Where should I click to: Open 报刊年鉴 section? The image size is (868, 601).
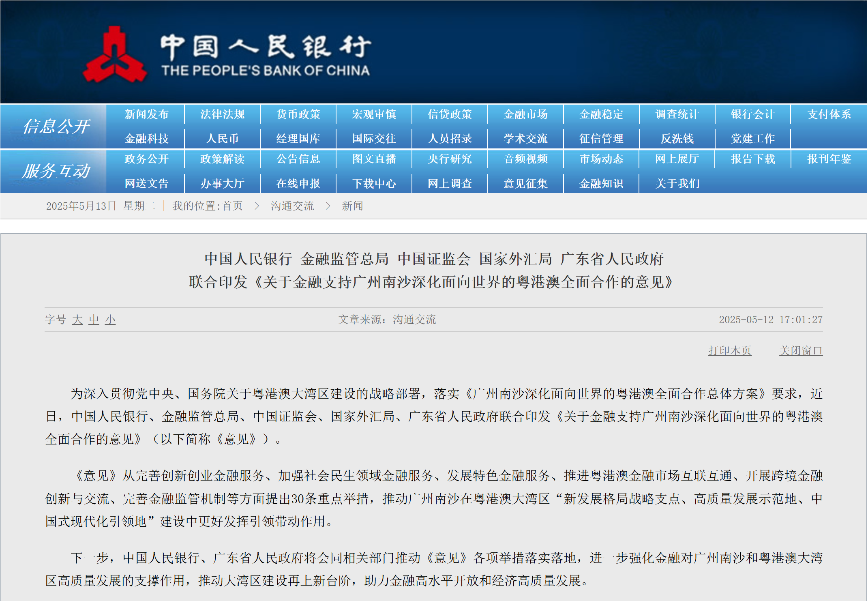[829, 159]
